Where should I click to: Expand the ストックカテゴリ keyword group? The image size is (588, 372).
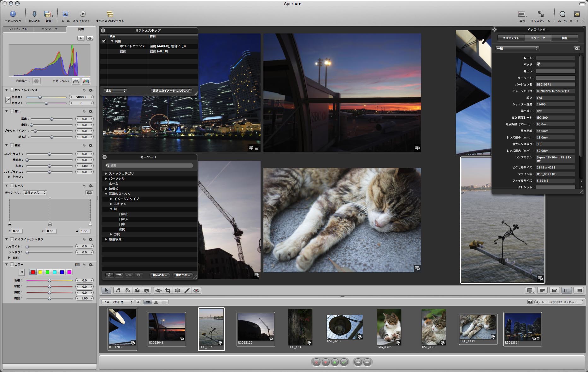(106, 174)
